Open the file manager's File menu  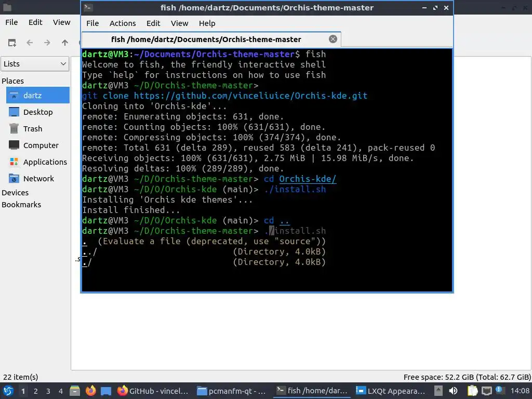click(x=11, y=22)
